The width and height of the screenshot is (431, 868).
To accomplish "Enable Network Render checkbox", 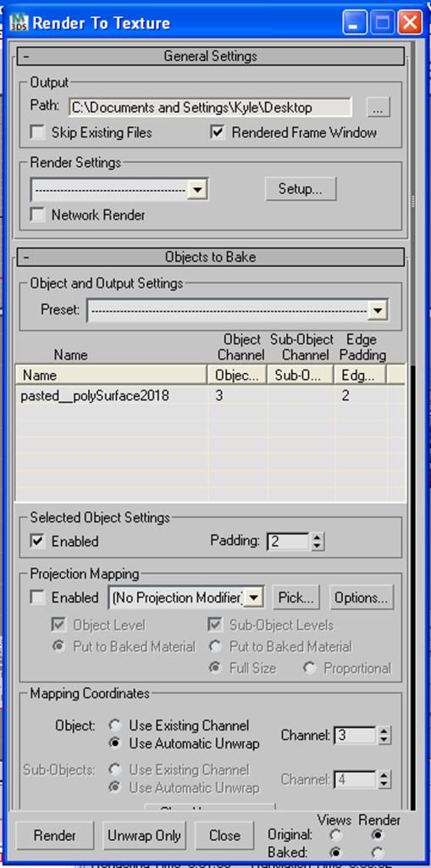I will (x=37, y=214).
